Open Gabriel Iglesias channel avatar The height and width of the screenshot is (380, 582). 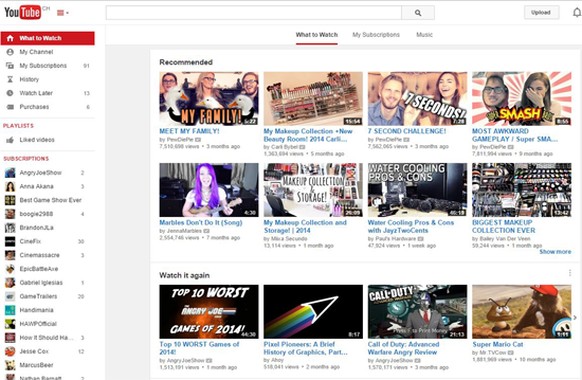10,282
